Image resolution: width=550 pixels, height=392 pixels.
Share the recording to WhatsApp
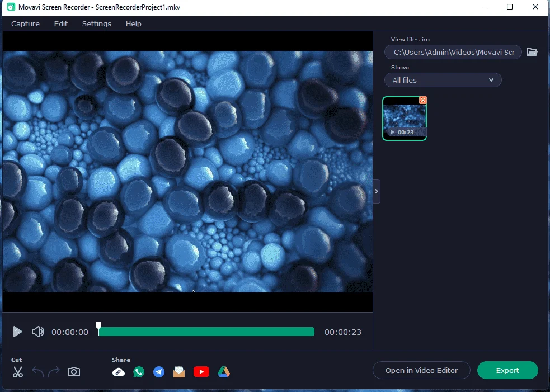[x=139, y=372]
